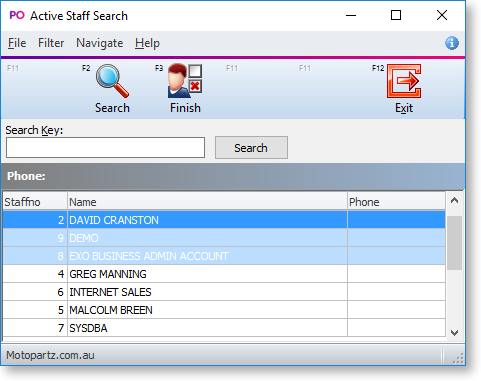Sort by the Name column header
The image size is (481, 381).
207,201
